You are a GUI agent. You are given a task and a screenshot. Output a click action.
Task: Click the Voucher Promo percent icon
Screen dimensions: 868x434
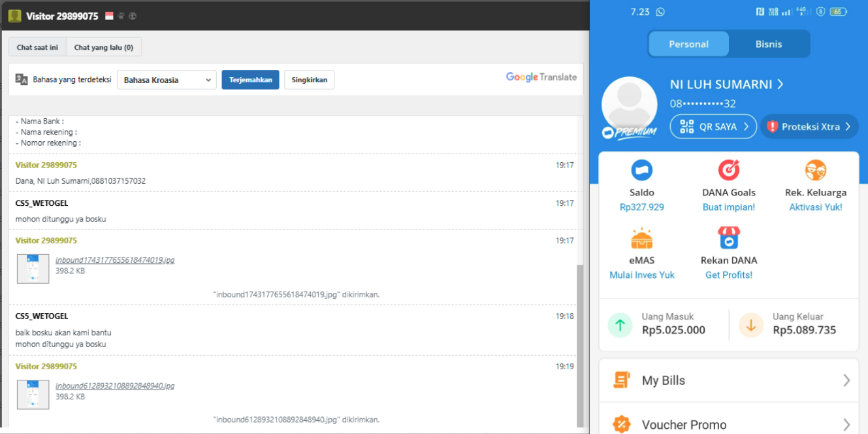point(621,425)
